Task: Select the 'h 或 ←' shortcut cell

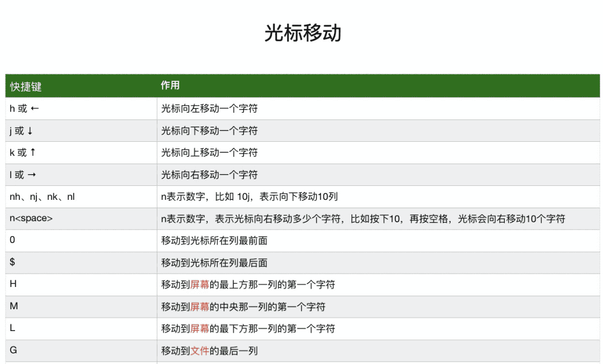Action: [x=24, y=109]
